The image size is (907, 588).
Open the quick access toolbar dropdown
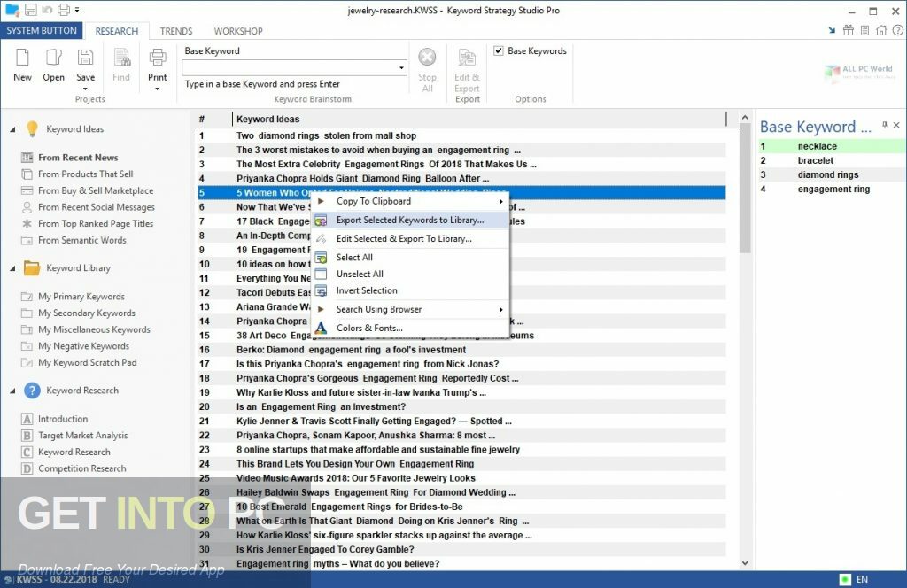click(x=77, y=10)
